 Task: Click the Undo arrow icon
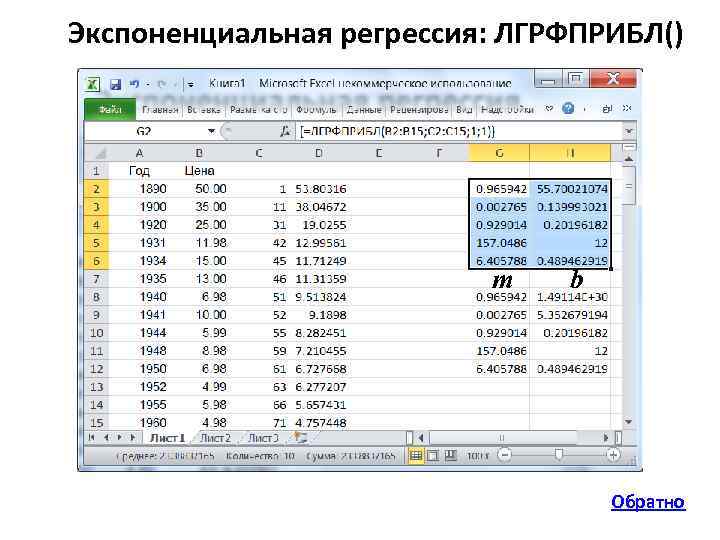[134, 84]
